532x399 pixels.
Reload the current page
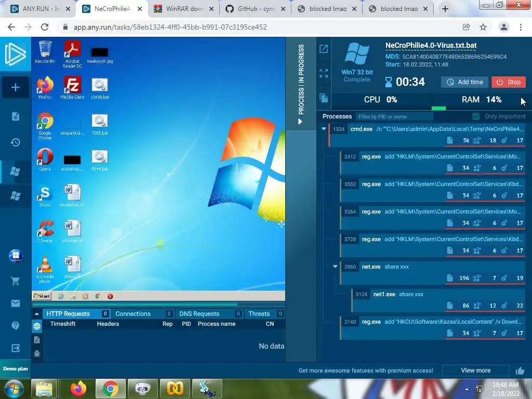(x=45, y=27)
